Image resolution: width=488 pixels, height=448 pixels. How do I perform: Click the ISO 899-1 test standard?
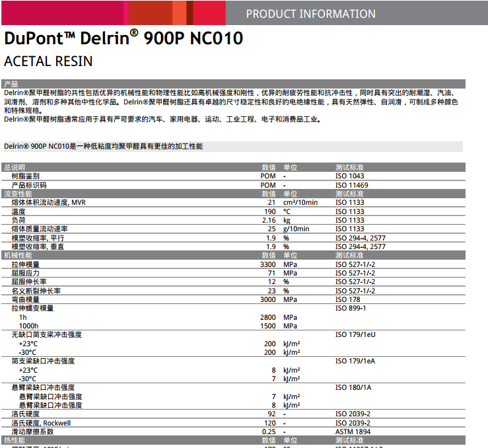[x=351, y=308]
